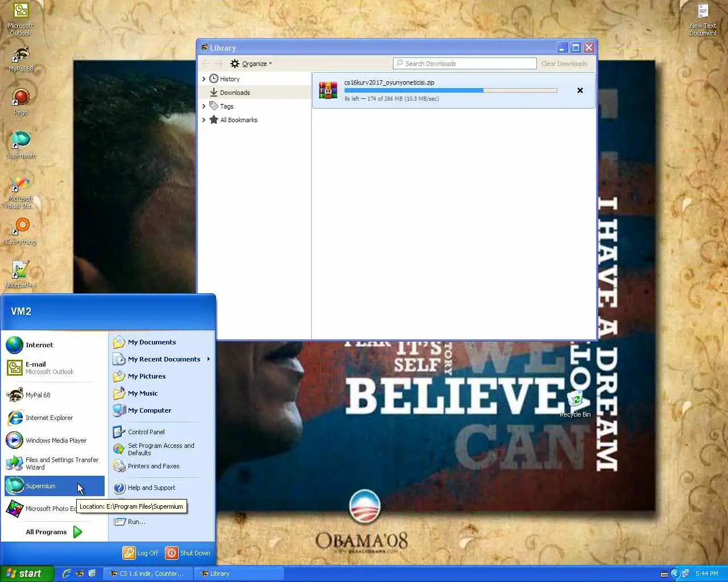Open Windows Media Player from Start menu
728x582 pixels.
pyautogui.click(x=55, y=440)
